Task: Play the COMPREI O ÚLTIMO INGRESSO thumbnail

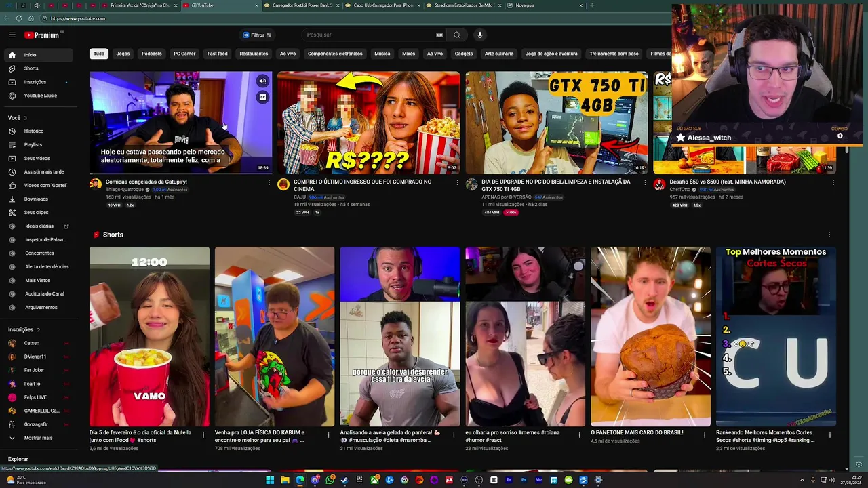Action: 368,123
